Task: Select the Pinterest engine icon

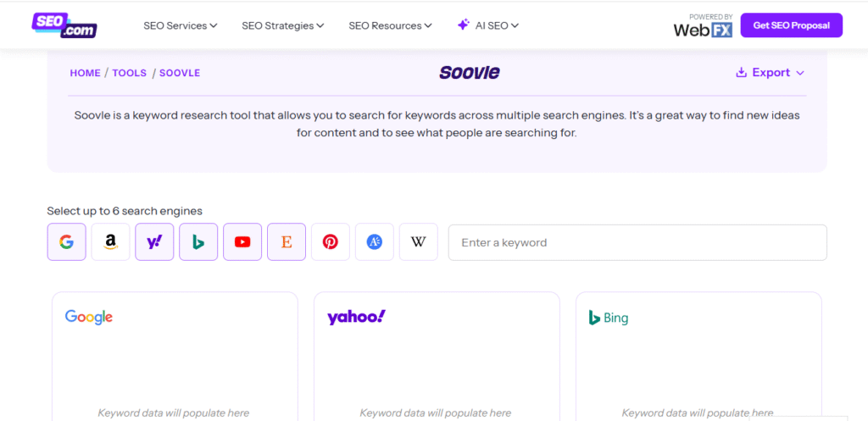Action: point(331,242)
